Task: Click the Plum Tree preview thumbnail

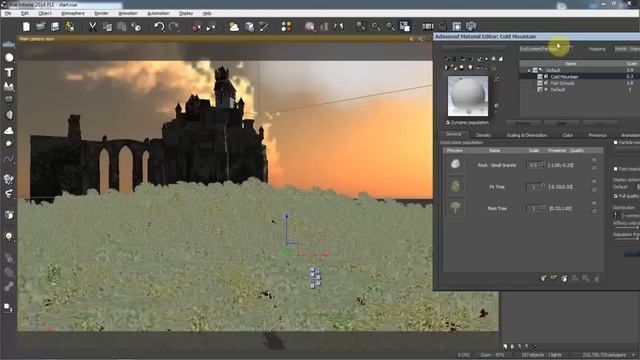Action: pos(455,208)
